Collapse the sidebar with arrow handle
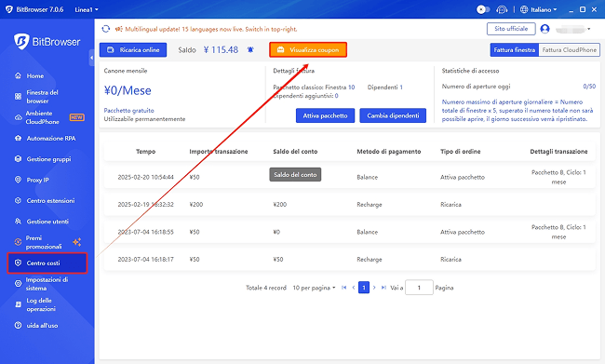Image resolution: width=605 pixels, height=364 pixels. (91, 58)
